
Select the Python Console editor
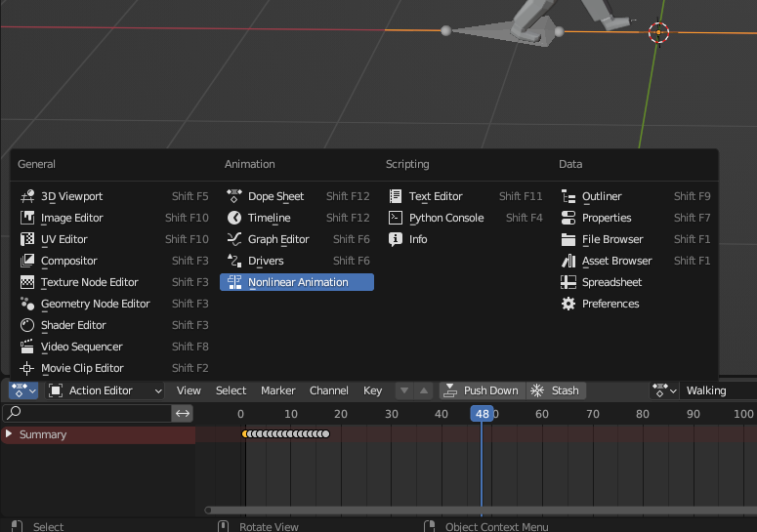click(445, 218)
